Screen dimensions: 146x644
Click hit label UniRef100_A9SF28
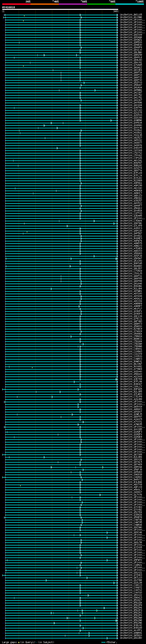[131, 256]
